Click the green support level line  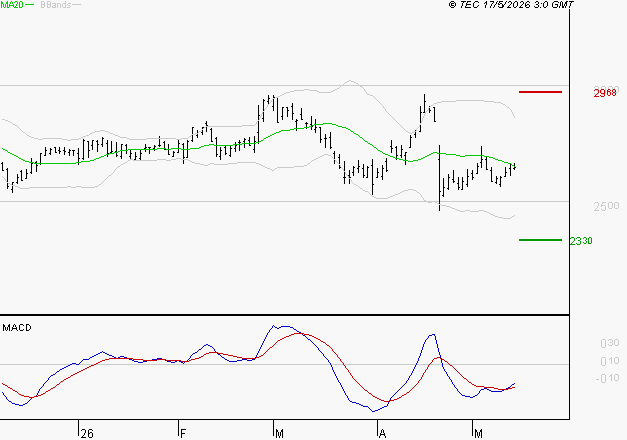coord(540,240)
